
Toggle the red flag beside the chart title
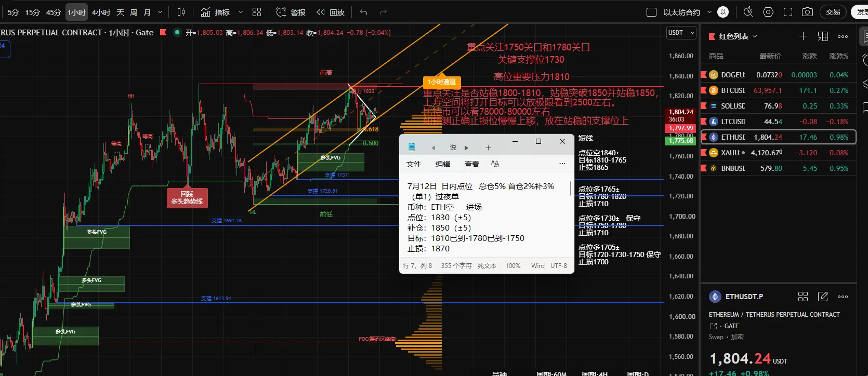[x=163, y=32]
